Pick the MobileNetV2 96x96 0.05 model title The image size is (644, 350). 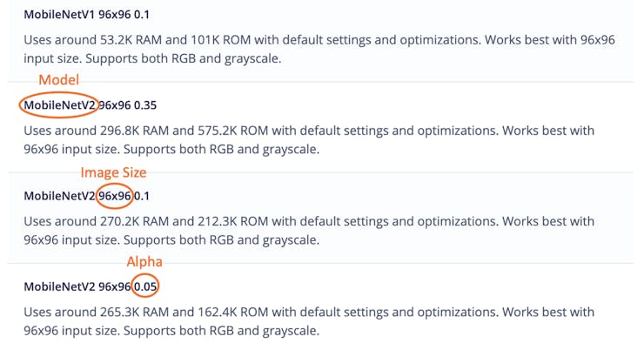(x=91, y=286)
